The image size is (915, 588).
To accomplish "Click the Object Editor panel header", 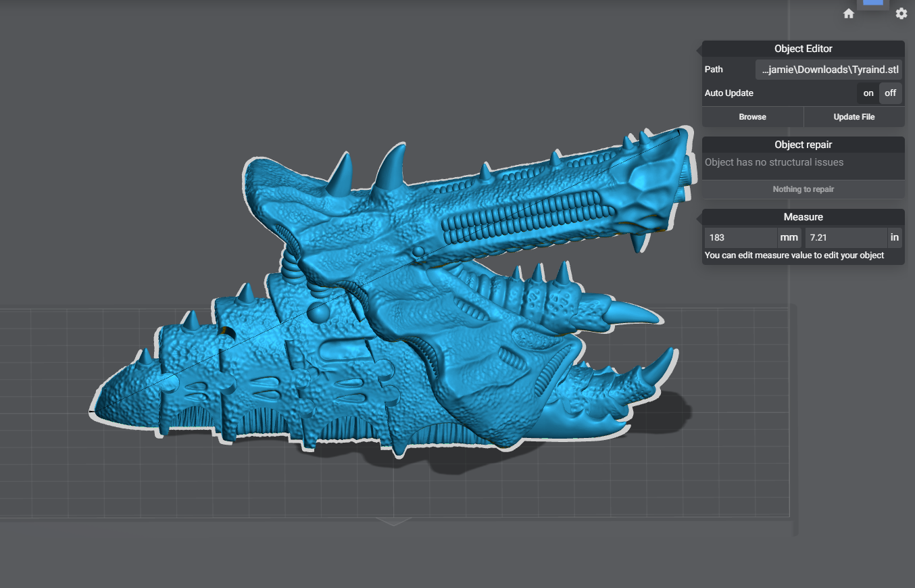I will (x=803, y=49).
